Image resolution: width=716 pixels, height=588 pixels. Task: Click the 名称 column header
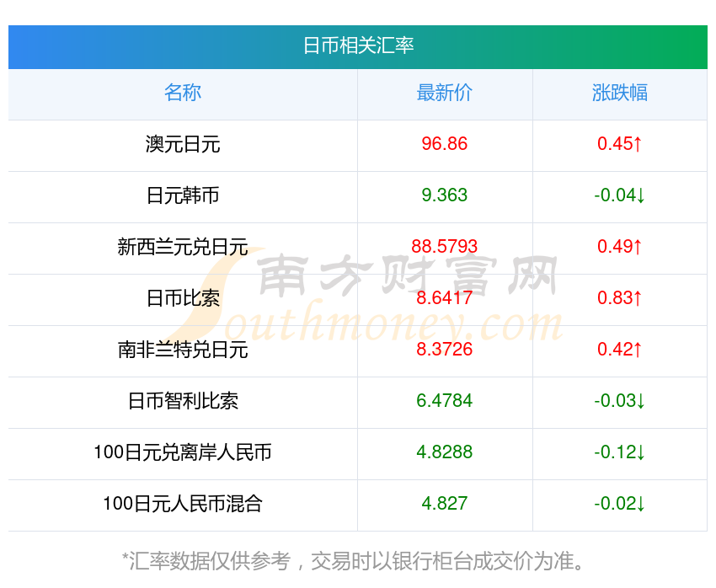coord(183,93)
